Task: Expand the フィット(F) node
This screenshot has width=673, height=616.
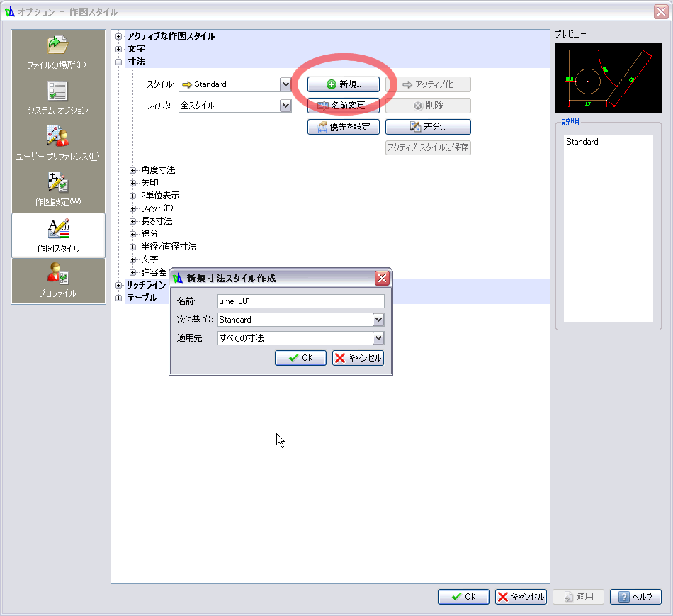Action: 133,209
